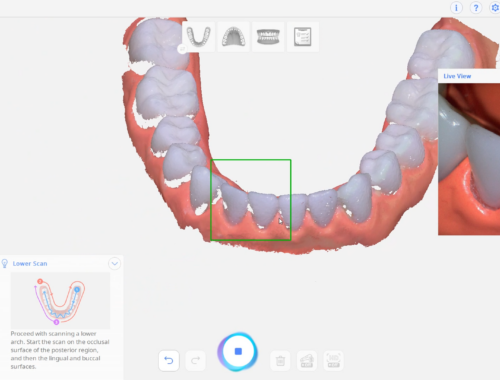Click the live camera preview image

click(469, 159)
